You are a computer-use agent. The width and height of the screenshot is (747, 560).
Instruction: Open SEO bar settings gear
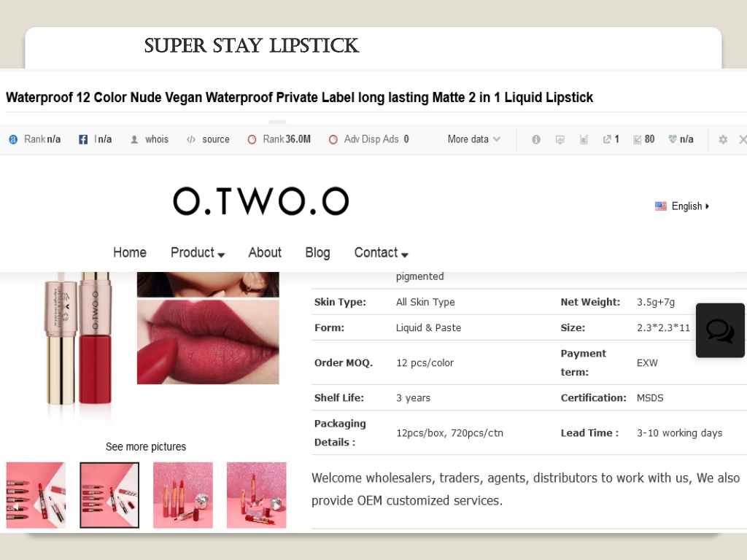723,139
